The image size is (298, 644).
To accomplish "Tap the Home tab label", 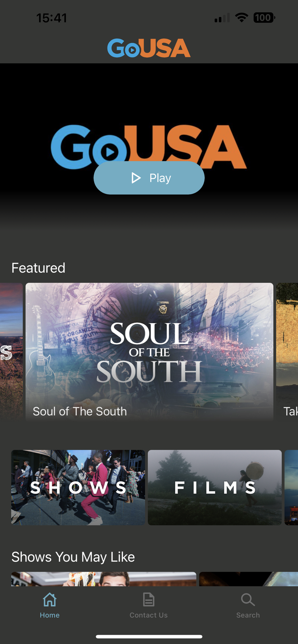I will (x=50, y=615).
